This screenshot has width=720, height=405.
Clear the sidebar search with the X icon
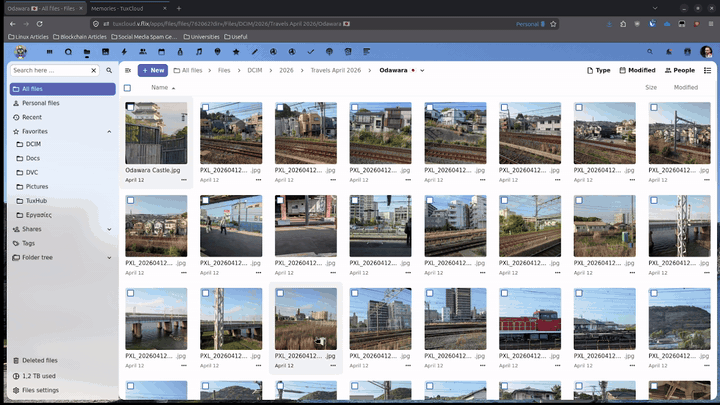tap(94, 70)
